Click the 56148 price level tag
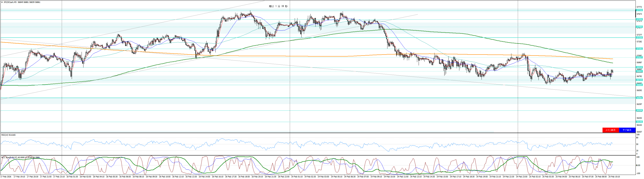Viewport: 644px width, 179px height. (x=639, y=122)
